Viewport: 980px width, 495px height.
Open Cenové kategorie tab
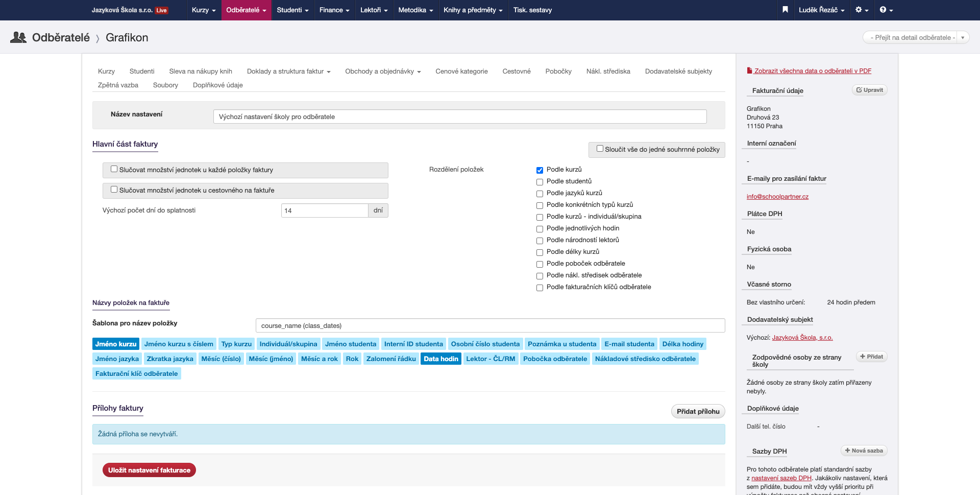coord(461,71)
